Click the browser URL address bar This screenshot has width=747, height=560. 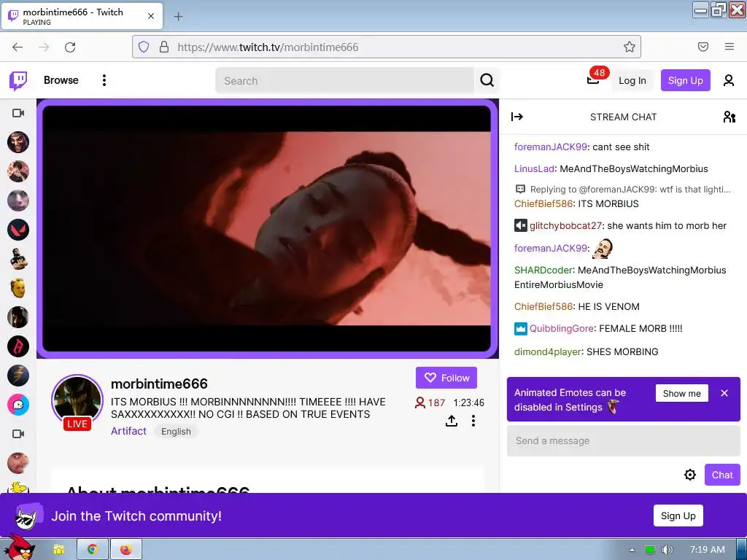pos(387,47)
